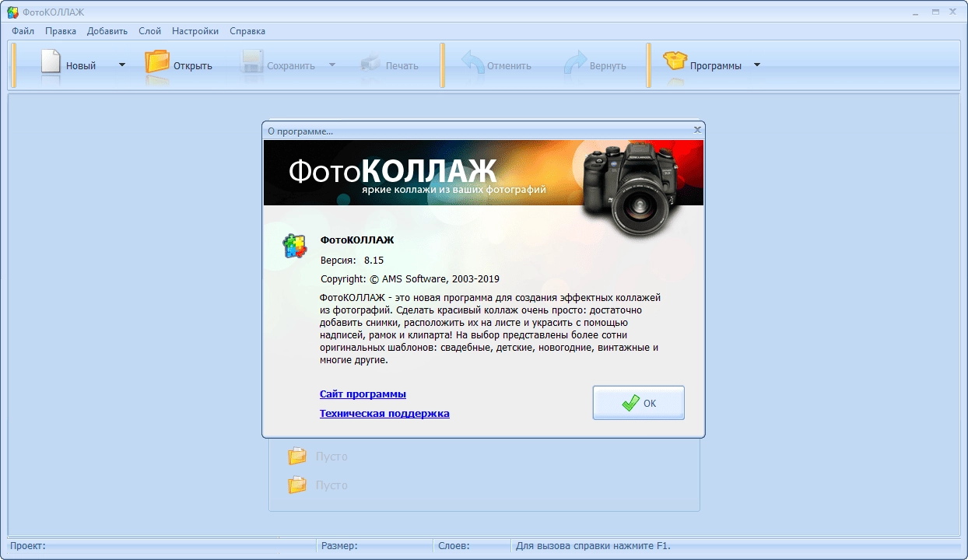Image resolution: width=968 pixels, height=560 pixels.
Task: Click the Сохранить floppy disk icon
Action: 251,62
